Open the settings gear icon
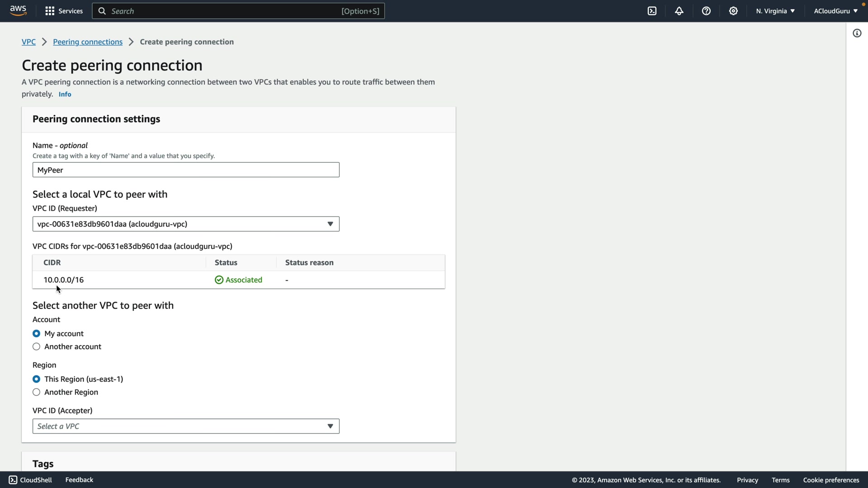Viewport: 868px width, 488px height. 733,11
